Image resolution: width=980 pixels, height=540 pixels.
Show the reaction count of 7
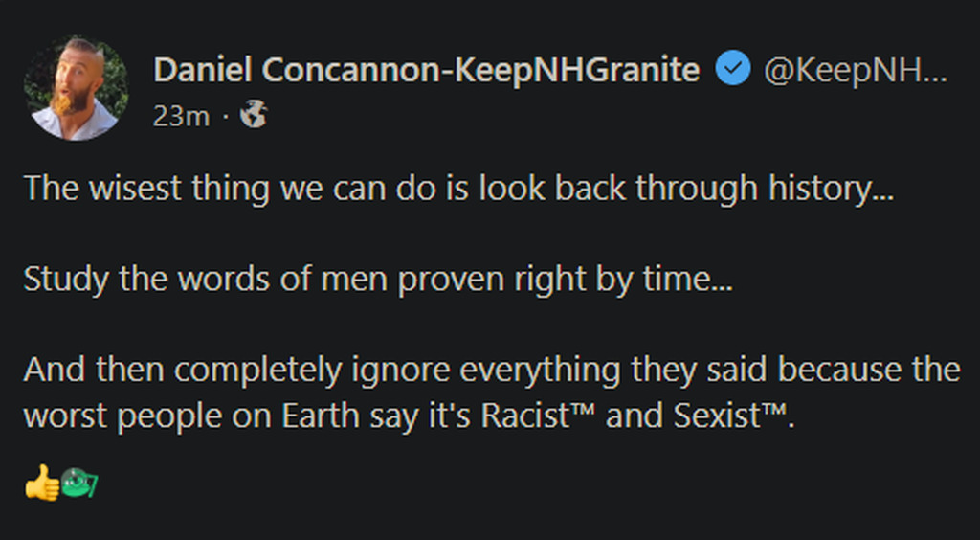[x=93, y=485]
